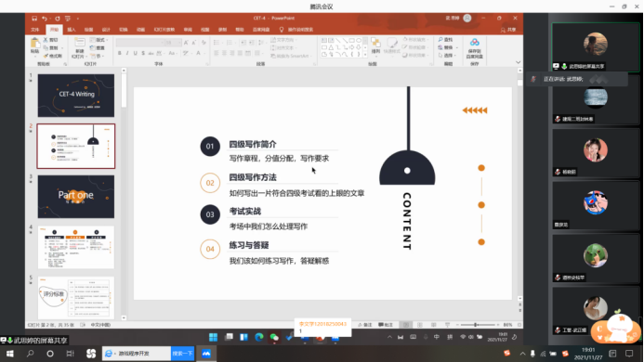644x362 pixels.
Task: Click the lightbulb tell-me search icon
Action: (282, 30)
